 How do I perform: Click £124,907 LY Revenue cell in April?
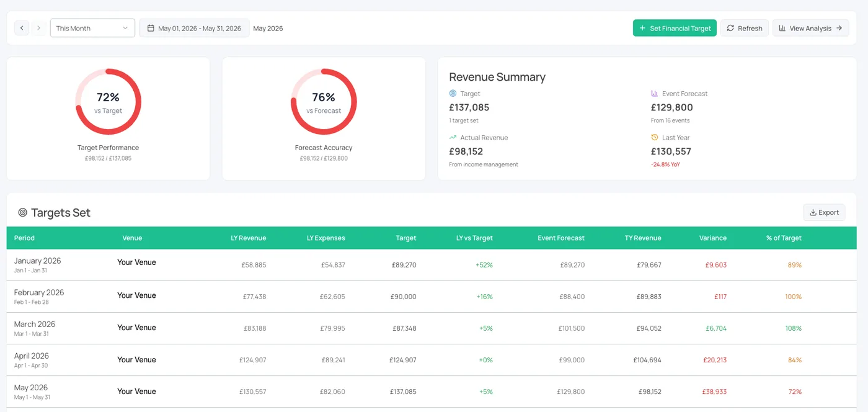253,360
